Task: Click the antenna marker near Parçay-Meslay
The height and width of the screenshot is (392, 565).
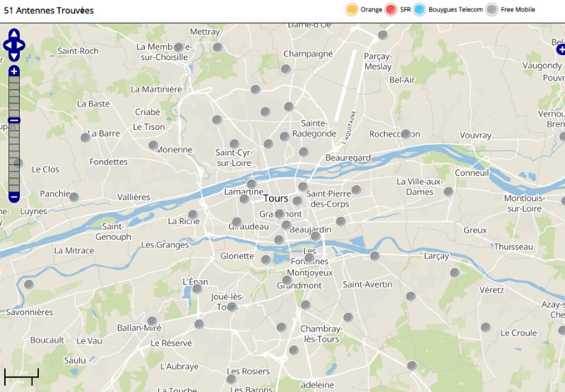Action: point(383,35)
